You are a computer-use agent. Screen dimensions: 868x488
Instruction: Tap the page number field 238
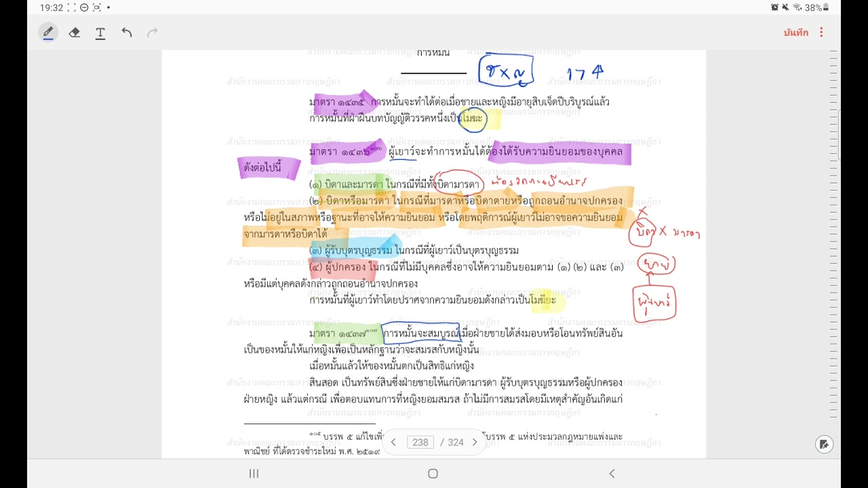coord(420,442)
